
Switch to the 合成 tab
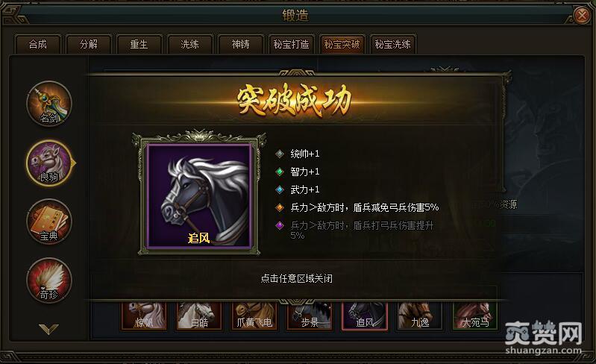click(37, 45)
